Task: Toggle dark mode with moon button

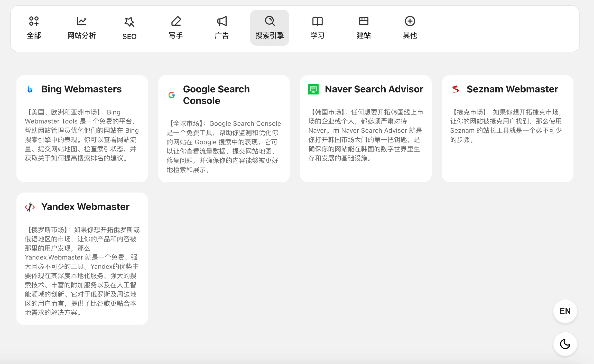Action: click(565, 344)
